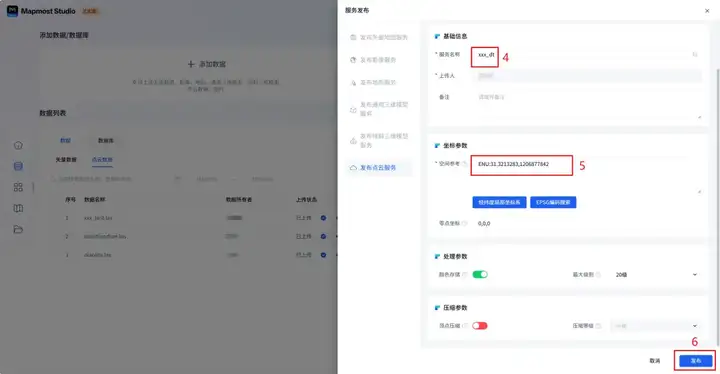Click the start date field in the data filter
The width and height of the screenshot is (720, 374).
(207, 179)
